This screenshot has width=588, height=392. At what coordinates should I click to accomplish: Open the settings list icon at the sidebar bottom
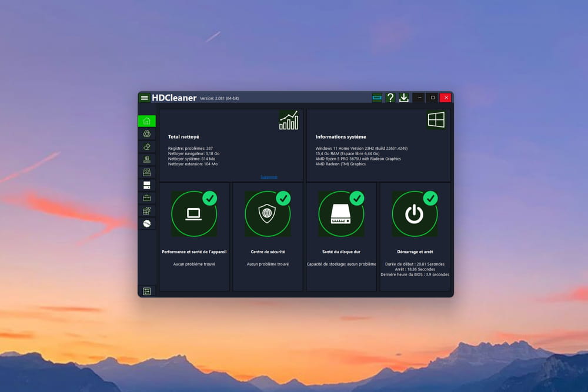pyautogui.click(x=146, y=291)
